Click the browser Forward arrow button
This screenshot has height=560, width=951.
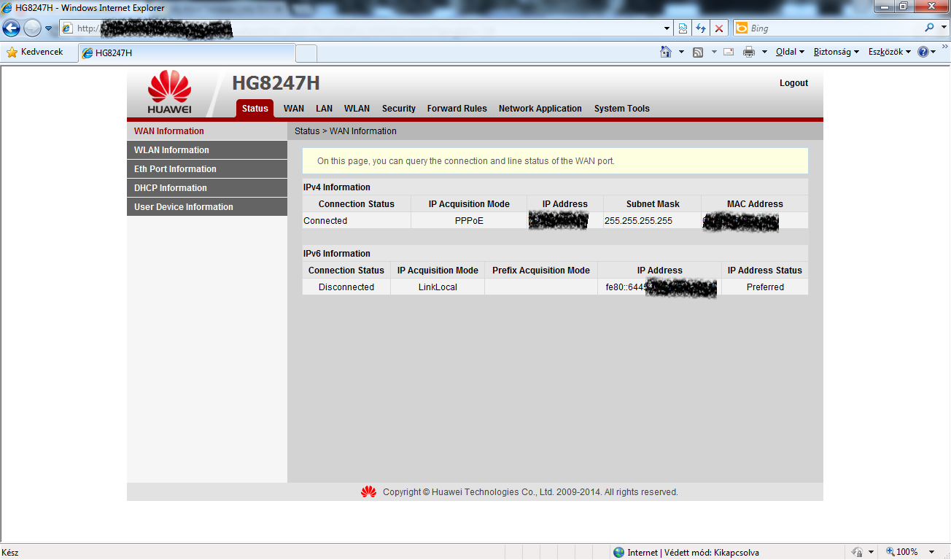pos(32,28)
